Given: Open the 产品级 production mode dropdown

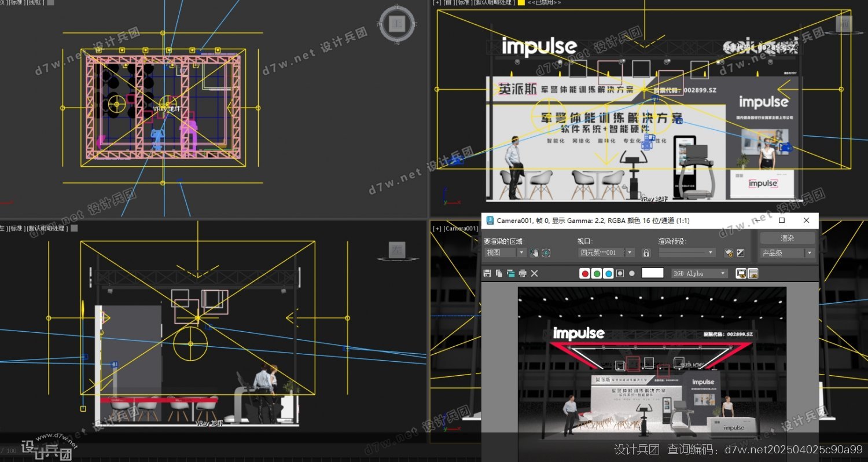Looking at the screenshot, I should pos(787,253).
